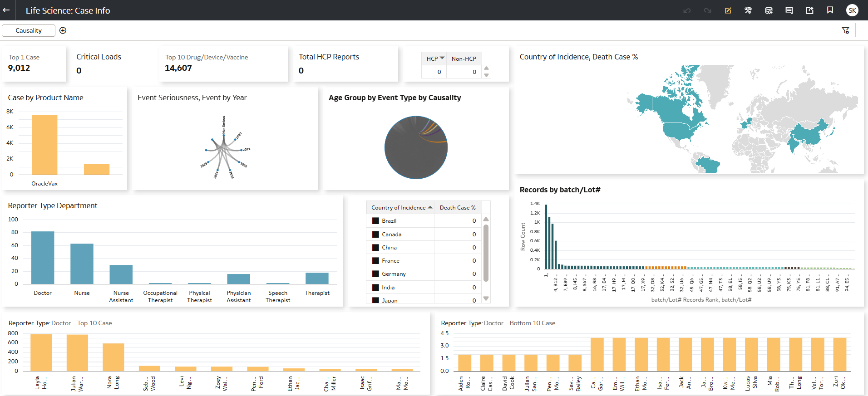The image size is (868, 396).
Task: Click the China color swatch
Action: click(x=375, y=248)
